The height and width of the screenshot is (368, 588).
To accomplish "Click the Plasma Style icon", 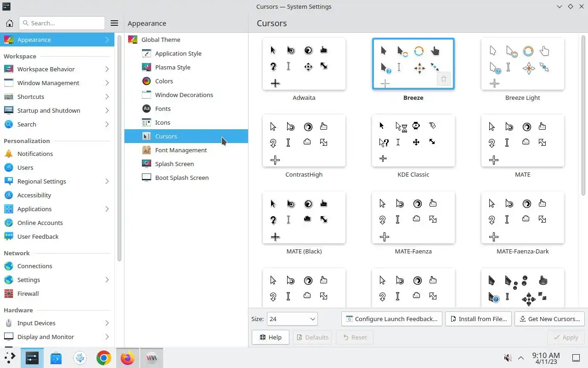I will coord(147,67).
